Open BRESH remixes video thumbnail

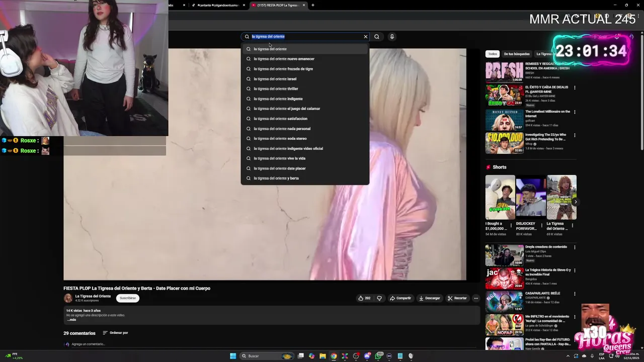coord(504,72)
